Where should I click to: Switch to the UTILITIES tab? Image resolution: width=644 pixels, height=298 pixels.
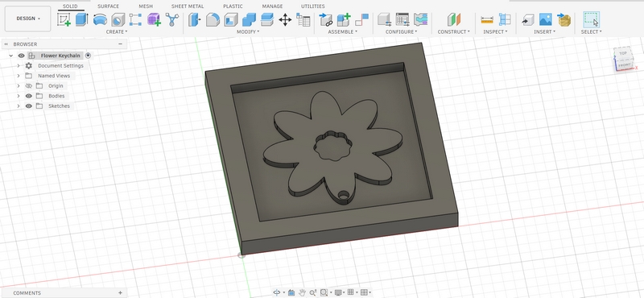tap(313, 6)
